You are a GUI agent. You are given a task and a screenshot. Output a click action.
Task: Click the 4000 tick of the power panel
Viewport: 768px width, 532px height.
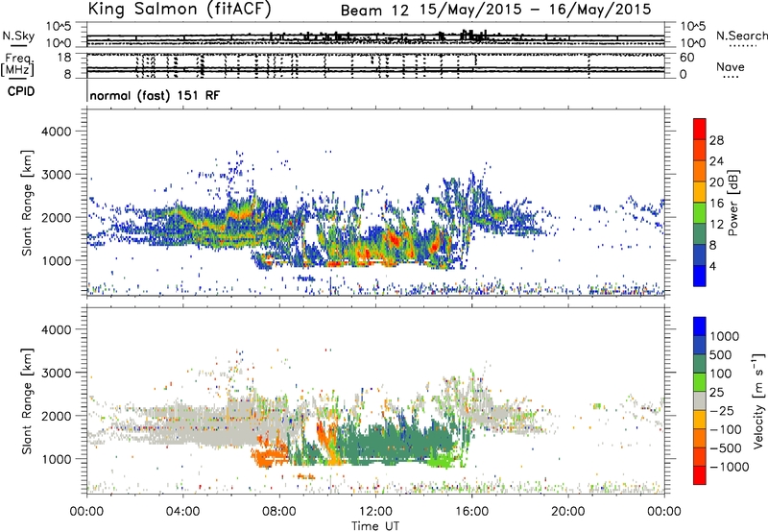pyautogui.click(x=56, y=132)
